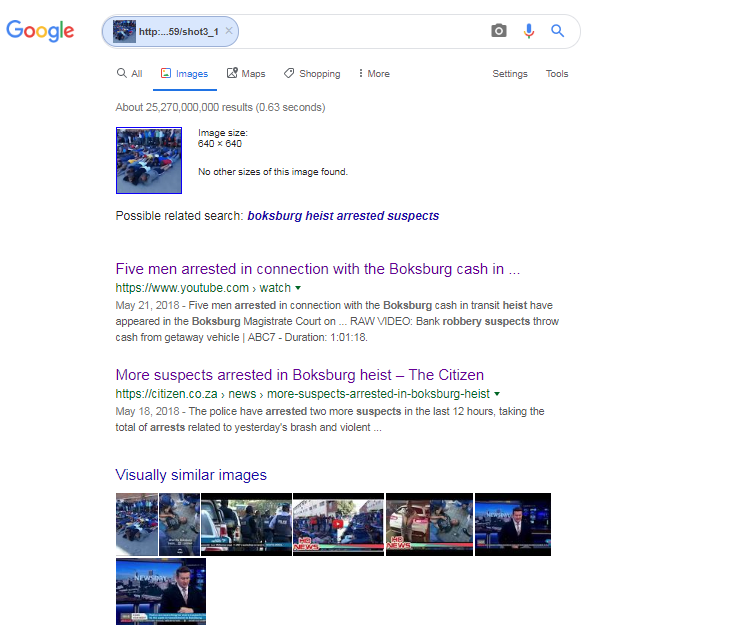Open 'boksburg heist arrested suspects' related search
The image size is (731, 632).
(x=343, y=216)
